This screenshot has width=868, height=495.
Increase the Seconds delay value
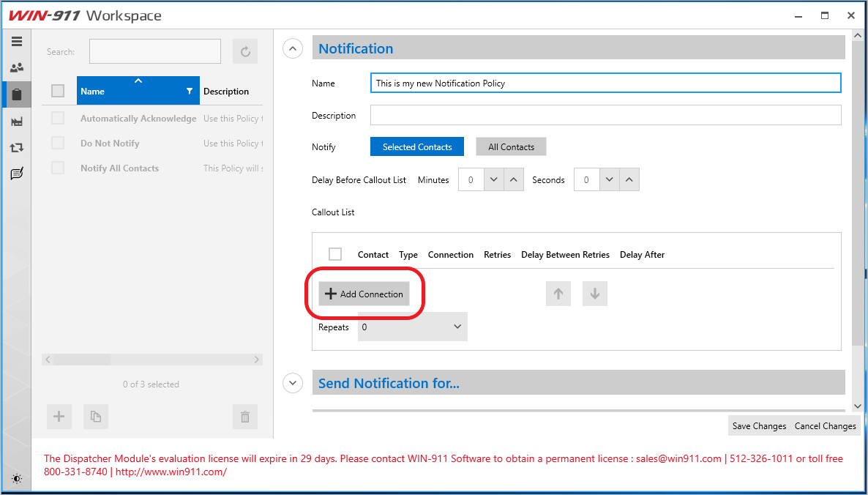[x=629, y=180]
